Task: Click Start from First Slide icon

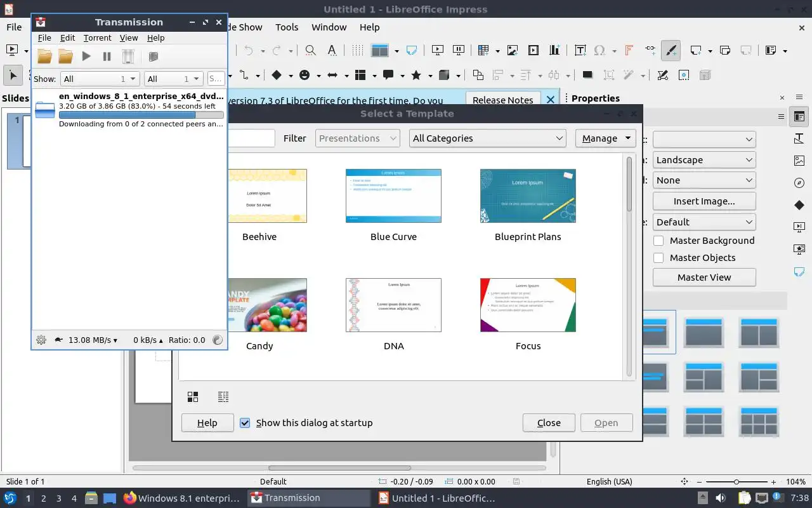Action: [x=437, y=50]
